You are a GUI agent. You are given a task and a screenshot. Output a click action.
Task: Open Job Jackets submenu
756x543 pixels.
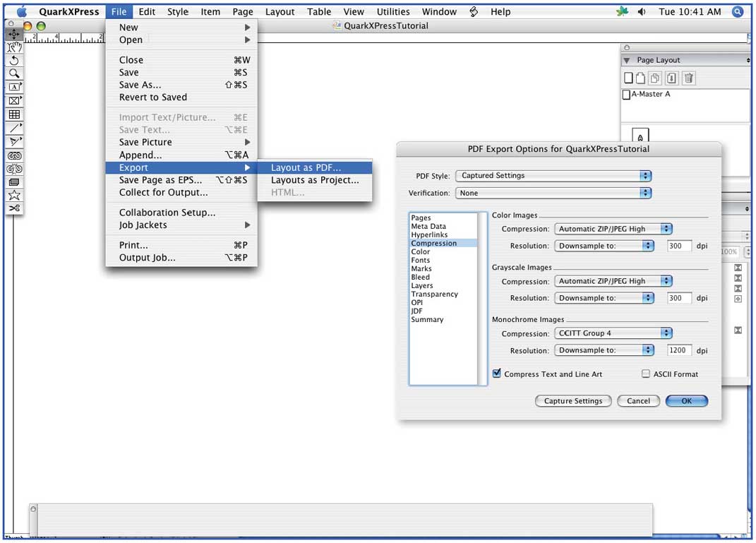[x=181, y=225]
